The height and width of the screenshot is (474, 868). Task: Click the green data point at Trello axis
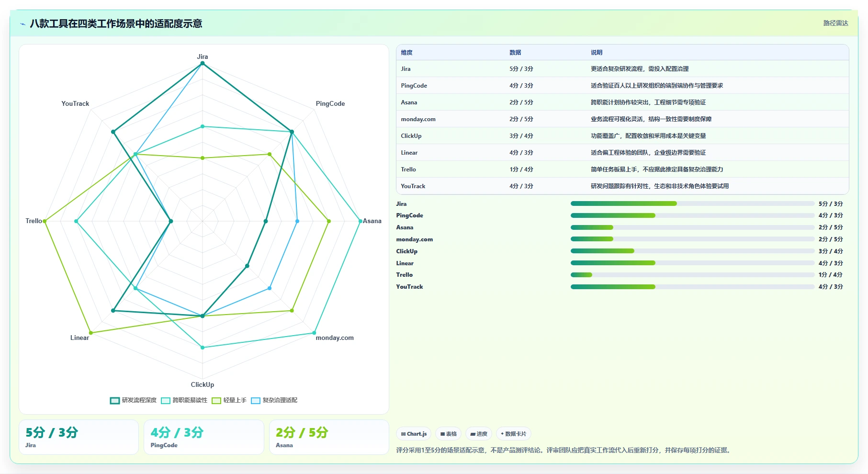coord(45,221)
